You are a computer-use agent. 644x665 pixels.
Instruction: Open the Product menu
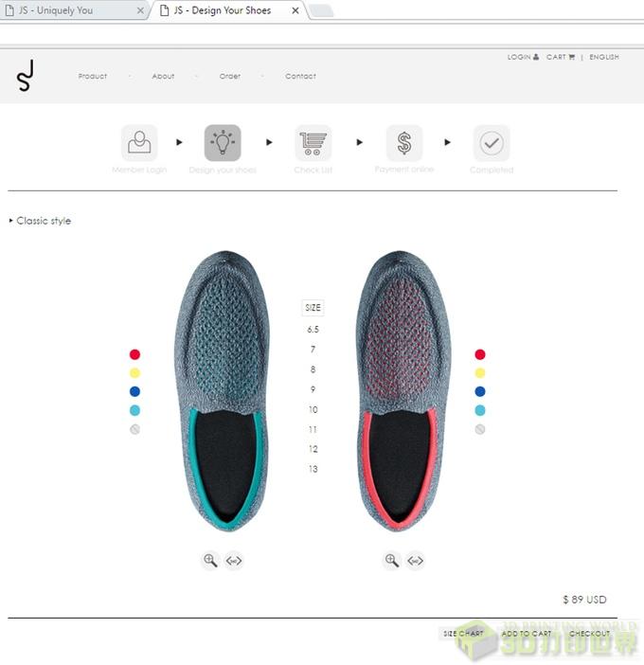[93, 77]
